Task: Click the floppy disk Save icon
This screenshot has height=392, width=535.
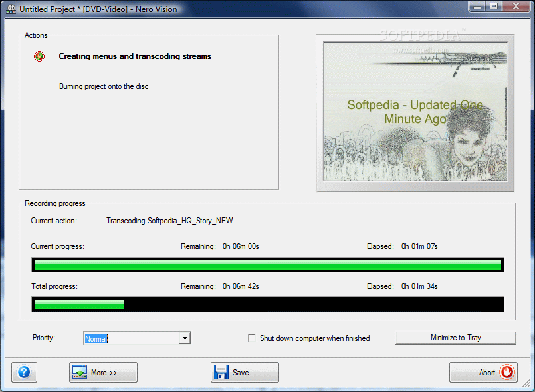Action: point(221,372)
